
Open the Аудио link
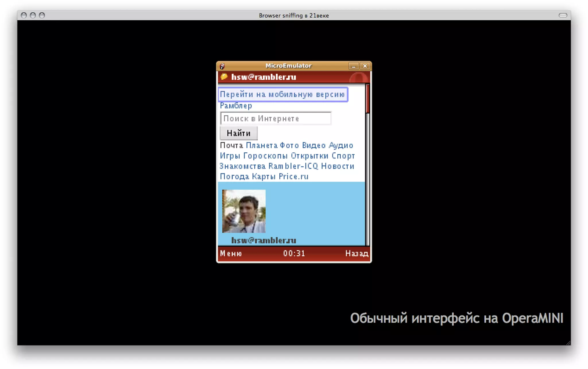(341, 145)
